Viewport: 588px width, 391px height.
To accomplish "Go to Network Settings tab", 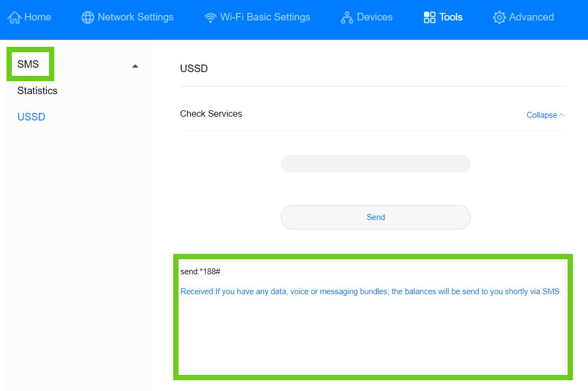I will click(127, 17).
